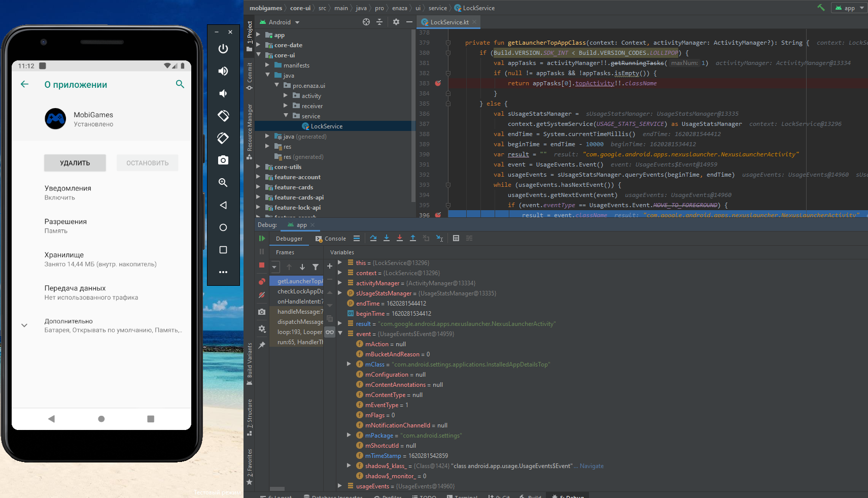This screenshot has height=498, width=868.
Task: Add a new watch with plus
Action: [330, 266]
